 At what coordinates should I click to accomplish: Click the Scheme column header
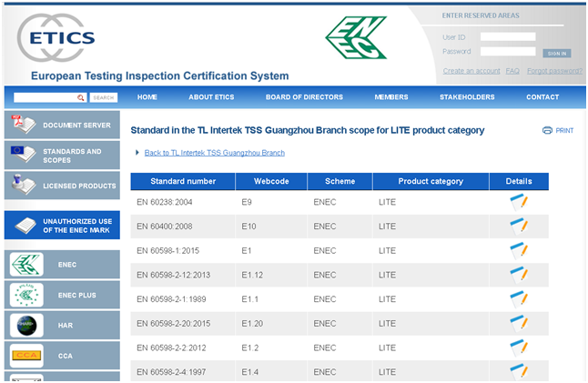point(340,181)
